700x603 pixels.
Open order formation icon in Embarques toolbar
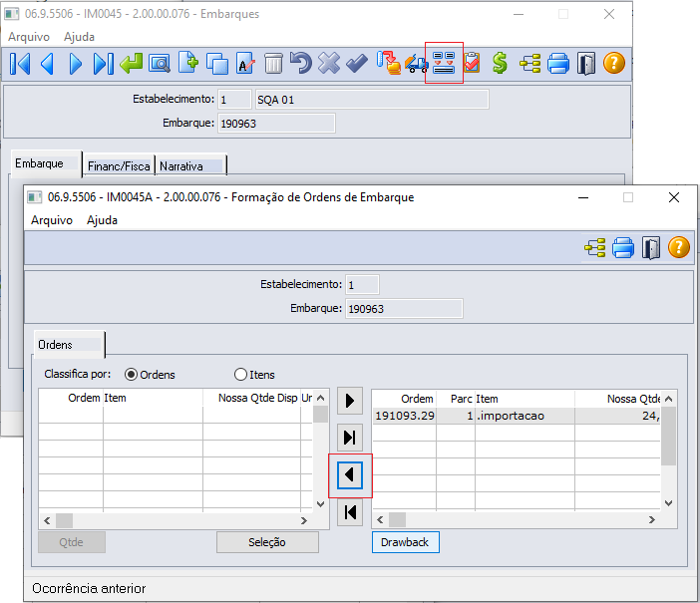pos(444,63)
